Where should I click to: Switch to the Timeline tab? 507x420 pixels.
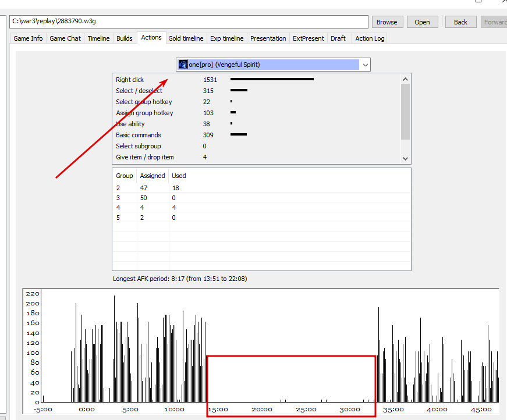pyautogui.click(x=98, y=38)
